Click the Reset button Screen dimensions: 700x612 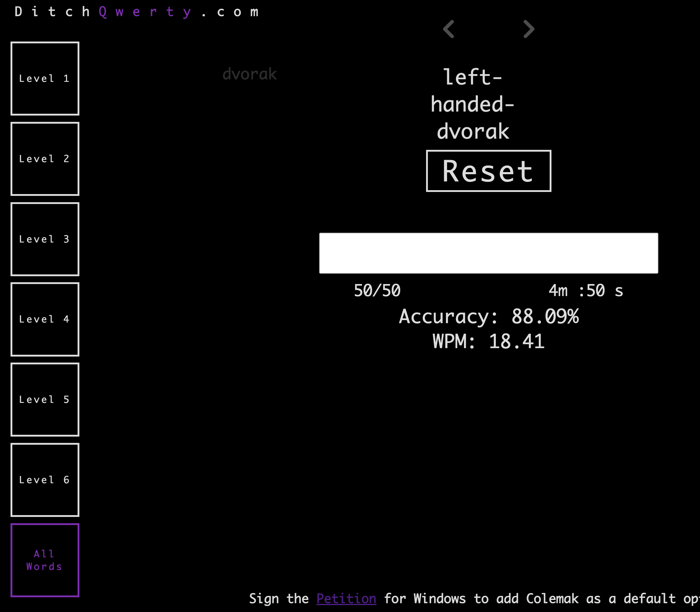(488, 171)
